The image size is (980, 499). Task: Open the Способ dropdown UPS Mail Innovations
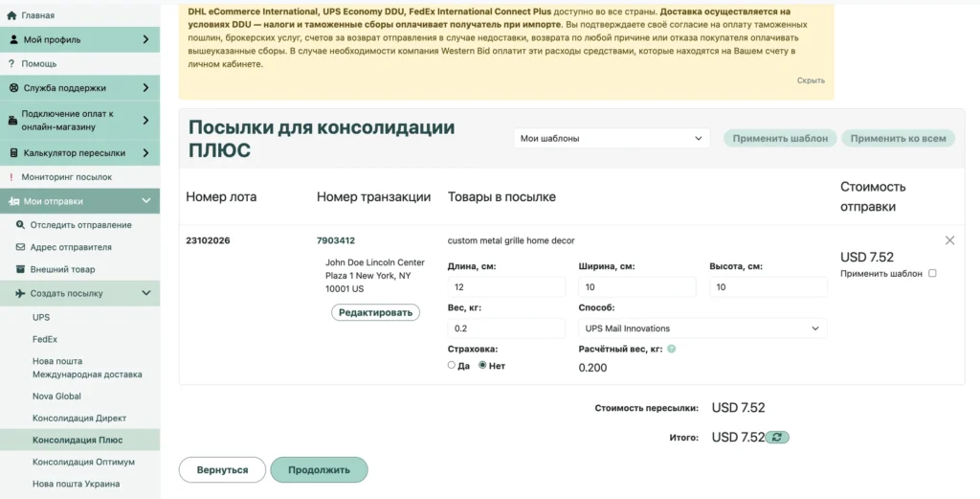pos(703,329)
